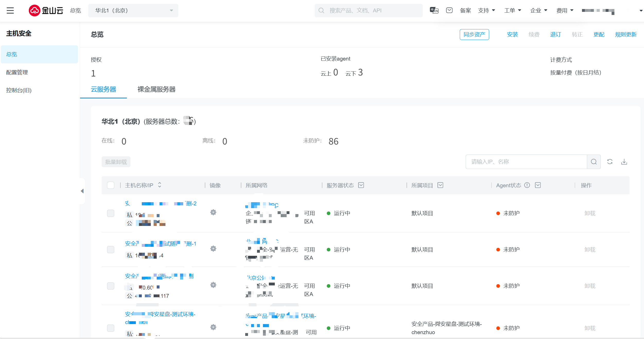The height and width of the screenshot is (339, 644).
Task: Collapse the left sidebar panel
Action: pos(82,191)
